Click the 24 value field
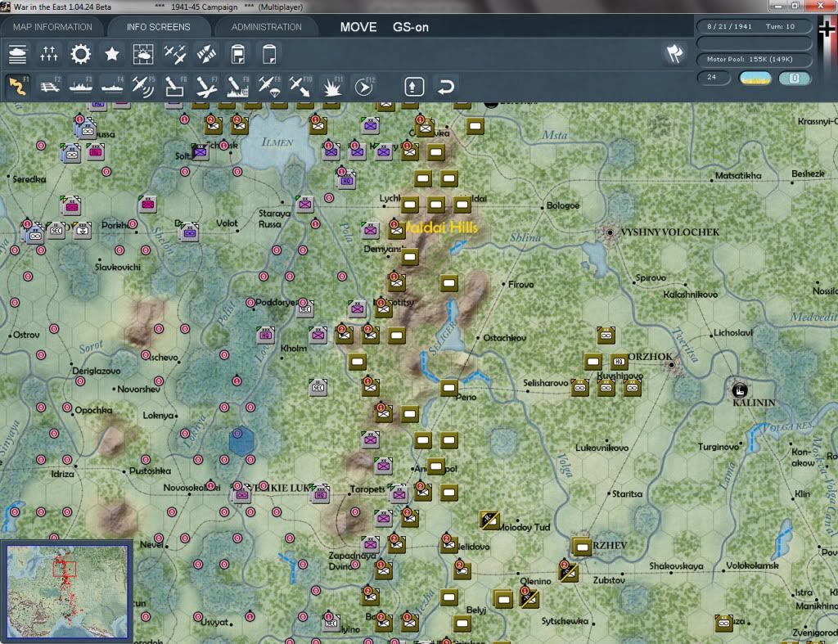 pos(713,78)
